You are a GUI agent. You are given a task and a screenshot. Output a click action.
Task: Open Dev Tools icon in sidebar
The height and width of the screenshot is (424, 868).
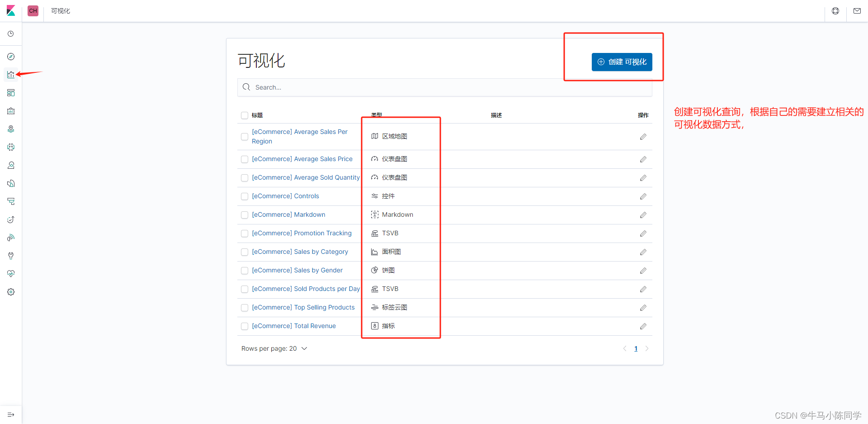pos(11,256)
